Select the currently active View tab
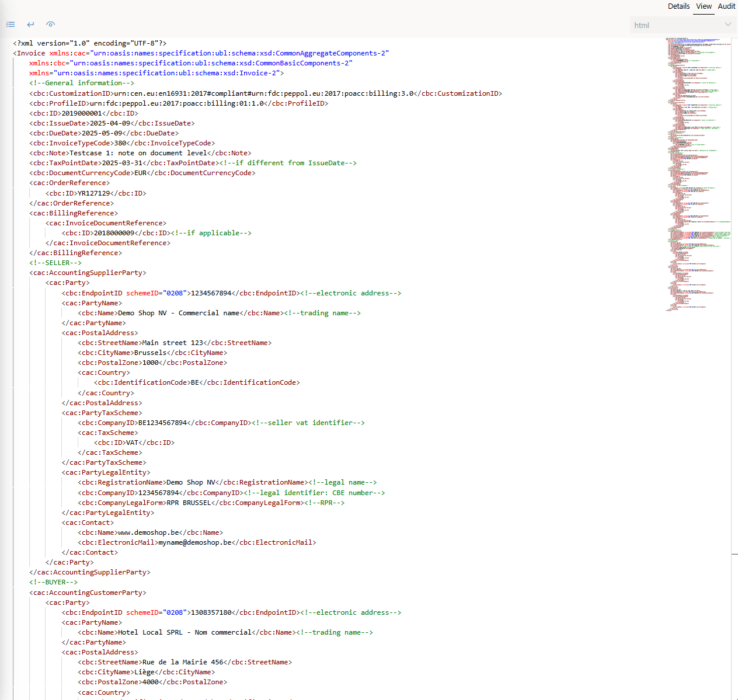Viewport: 738px width, 700px height. [x=704, y=6]
